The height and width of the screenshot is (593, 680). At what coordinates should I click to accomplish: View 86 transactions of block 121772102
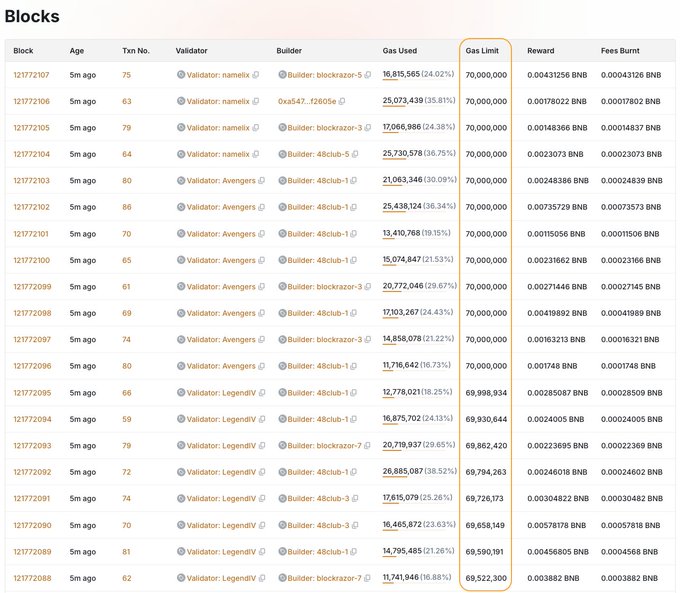click(x=127, y=207)
